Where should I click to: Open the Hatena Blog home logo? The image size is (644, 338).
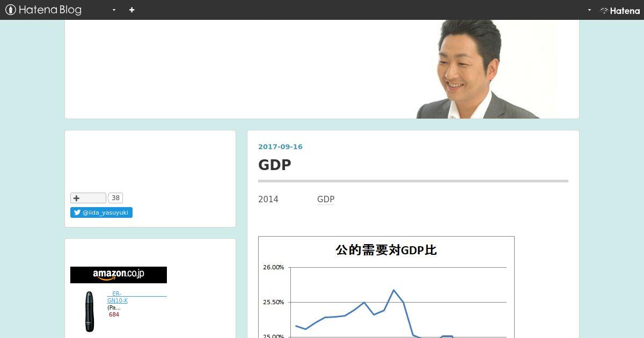43,10
